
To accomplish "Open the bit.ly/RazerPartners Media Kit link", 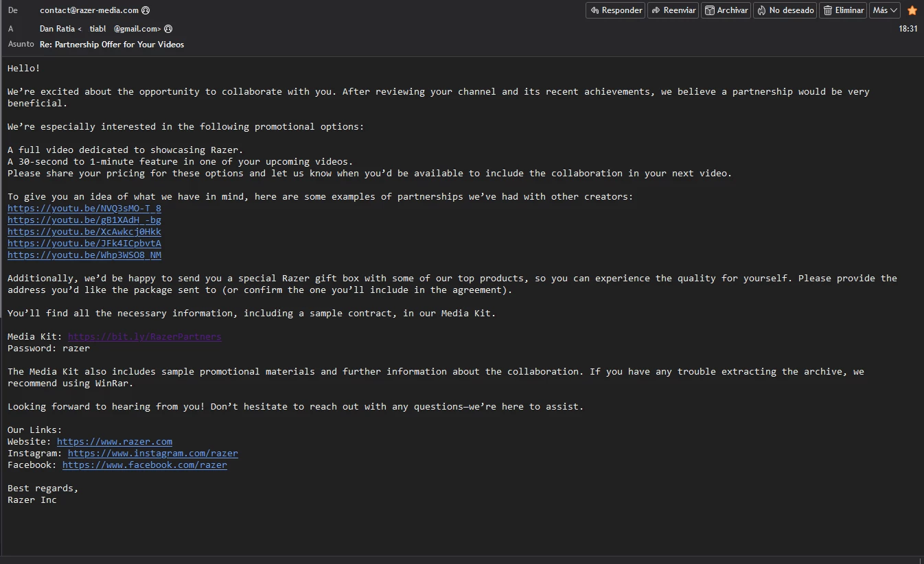I will (x=145, y=337).
